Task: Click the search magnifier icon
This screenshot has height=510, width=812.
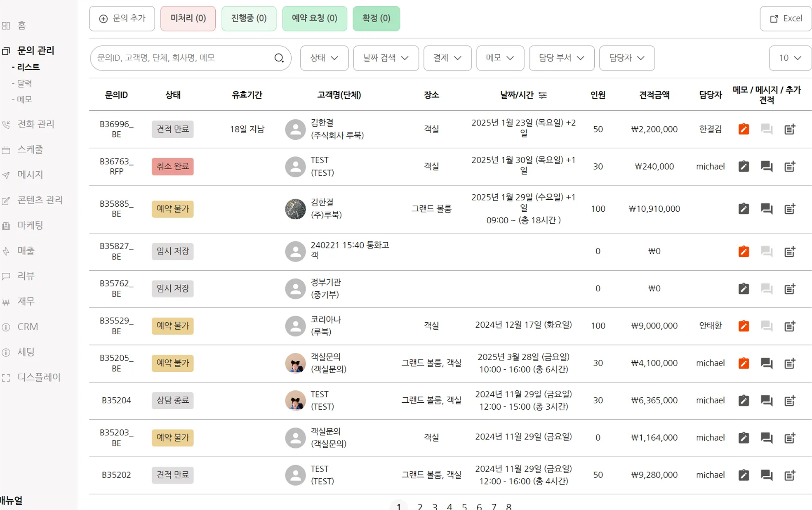Action: click(x=279, y=58)
